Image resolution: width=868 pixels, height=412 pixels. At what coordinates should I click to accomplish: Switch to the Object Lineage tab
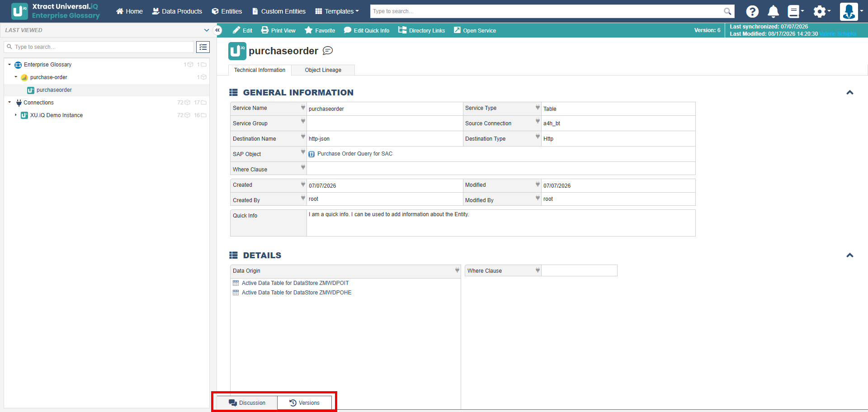point(323,70)
